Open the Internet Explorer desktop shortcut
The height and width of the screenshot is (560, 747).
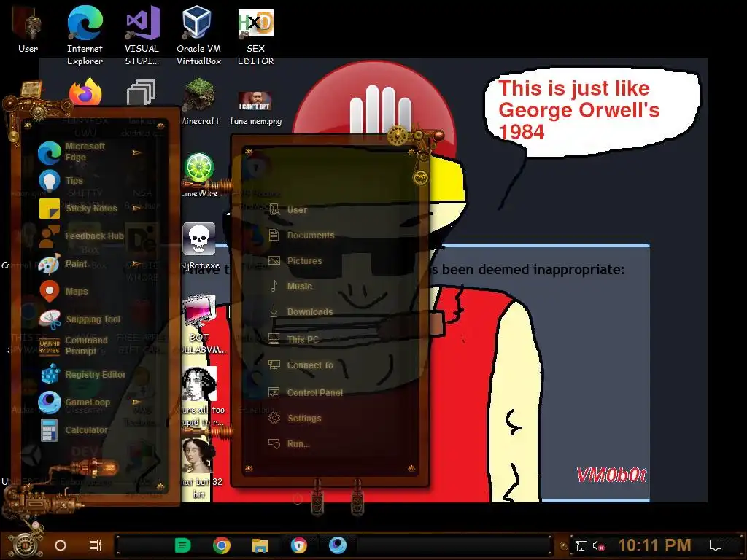(85, 35)
